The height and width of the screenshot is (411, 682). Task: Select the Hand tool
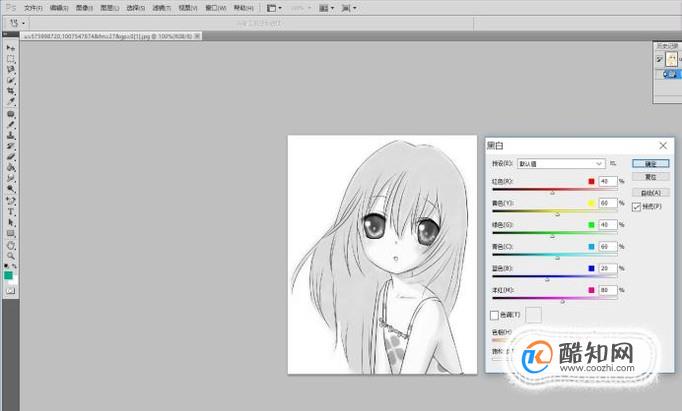pyautogui.click(x=10, y=245)
